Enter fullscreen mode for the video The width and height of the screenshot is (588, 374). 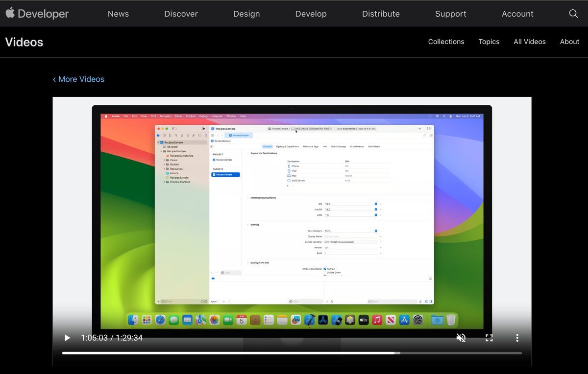(x=489, y=338)
